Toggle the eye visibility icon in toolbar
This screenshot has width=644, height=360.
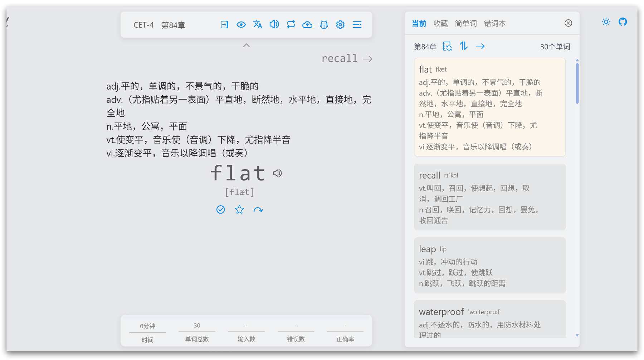click(241, 25)
